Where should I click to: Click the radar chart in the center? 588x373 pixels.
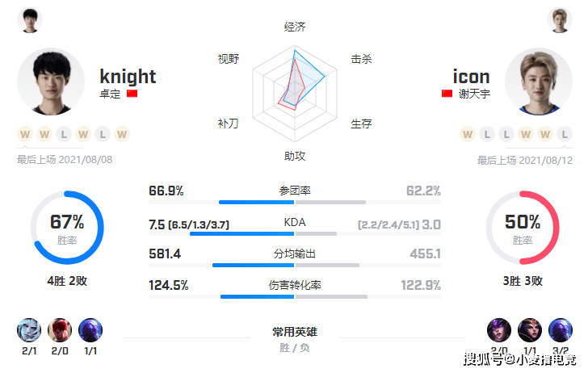pyautogui.click(x=295, y=94)
